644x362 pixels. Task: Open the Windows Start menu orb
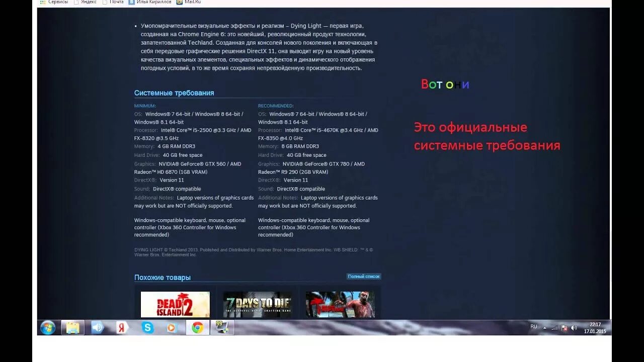48,328
